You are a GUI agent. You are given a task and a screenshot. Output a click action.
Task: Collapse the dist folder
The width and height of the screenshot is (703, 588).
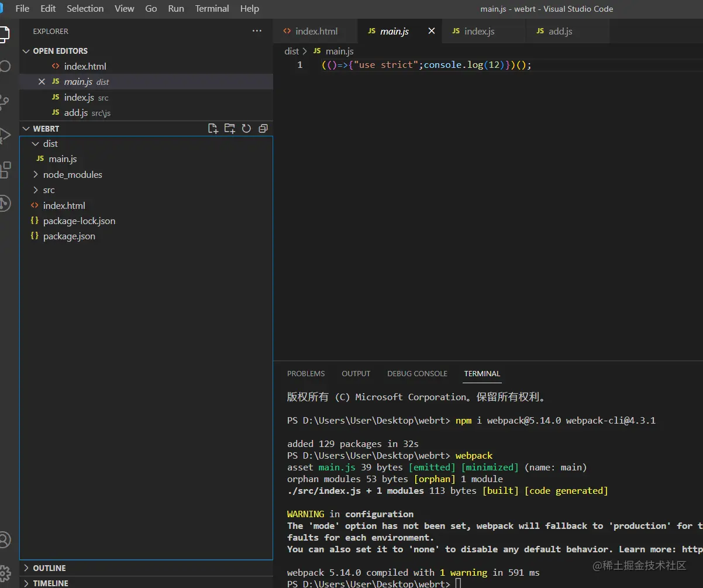[50, 144]
